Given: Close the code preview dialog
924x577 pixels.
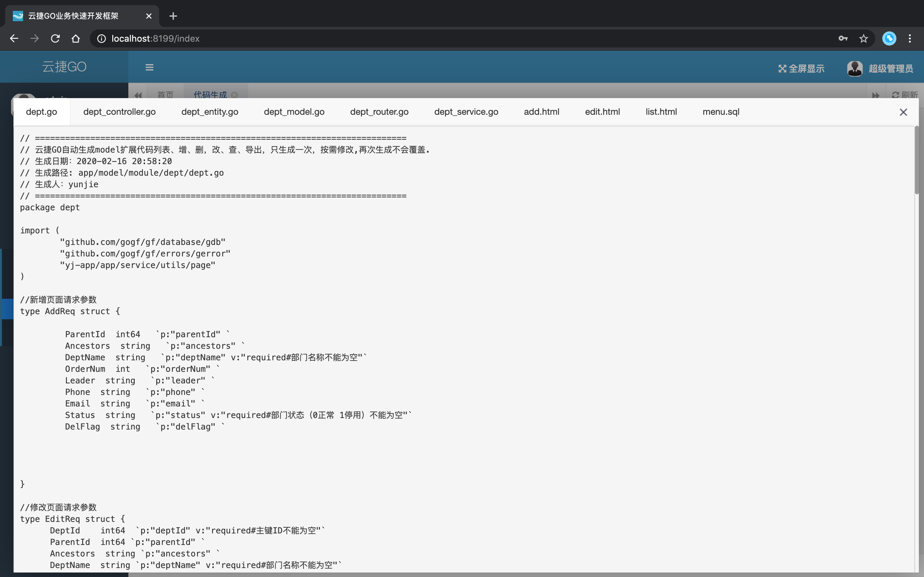Looking at the screenshot, I should tap(903, 112).
